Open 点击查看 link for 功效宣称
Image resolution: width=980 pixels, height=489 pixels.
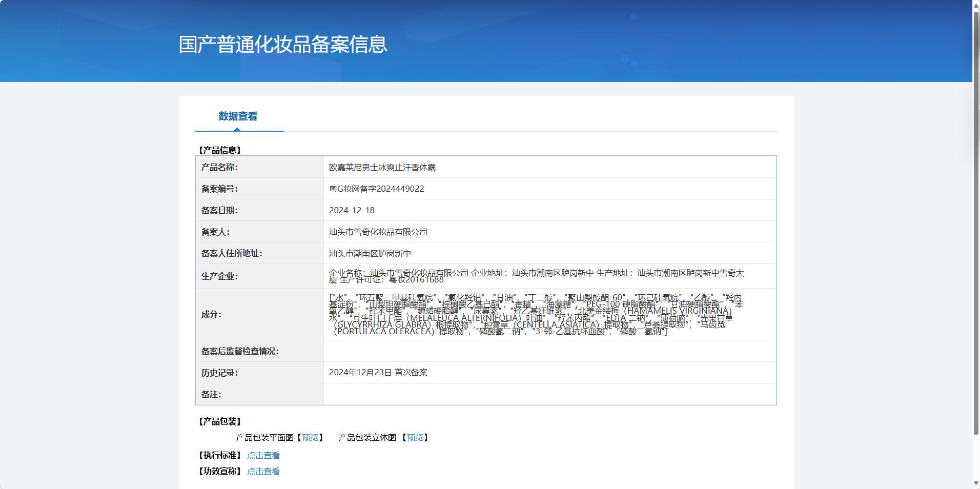tap(263, 471)
